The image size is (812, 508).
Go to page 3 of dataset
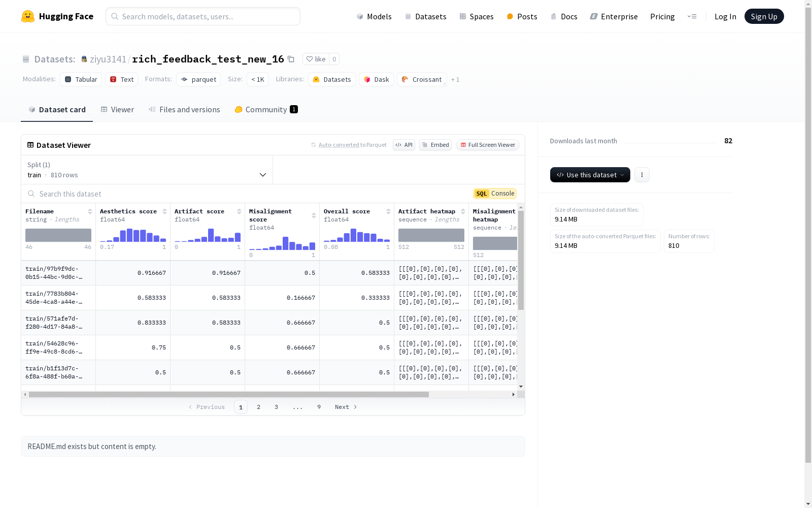point(277,407)
